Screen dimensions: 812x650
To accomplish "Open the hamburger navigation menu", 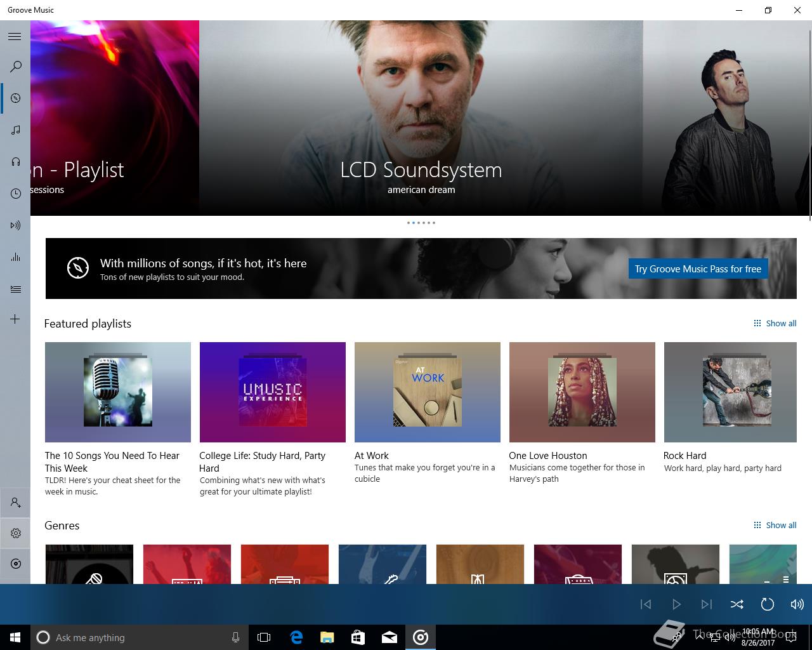I will [15, 36].
